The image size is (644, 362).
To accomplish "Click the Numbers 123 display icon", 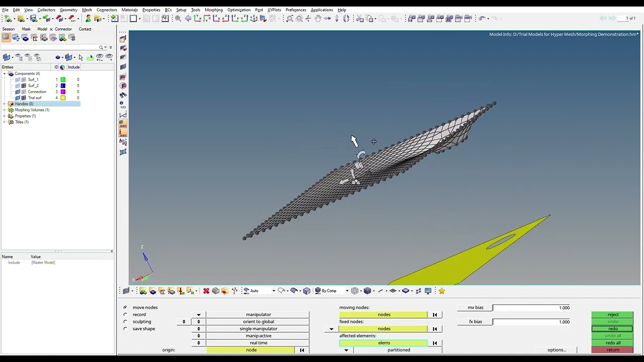I will tap(123, 105).
